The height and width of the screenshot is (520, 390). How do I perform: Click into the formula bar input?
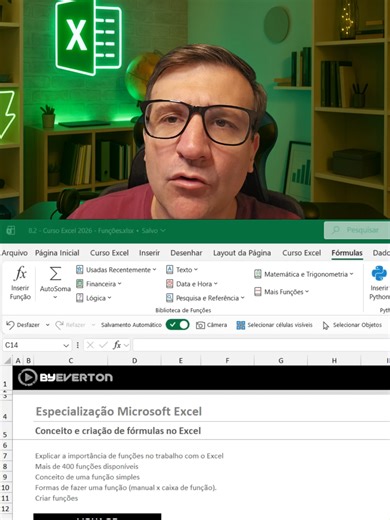261,345
